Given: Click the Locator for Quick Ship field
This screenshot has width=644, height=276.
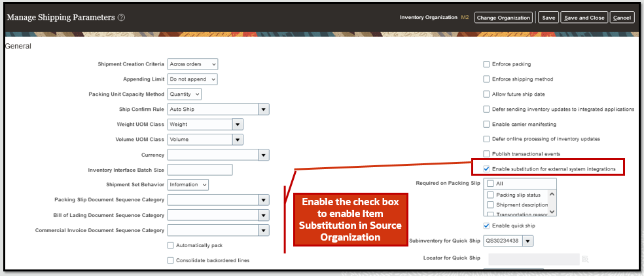Looking at the screenshot, I should point(533,259).
